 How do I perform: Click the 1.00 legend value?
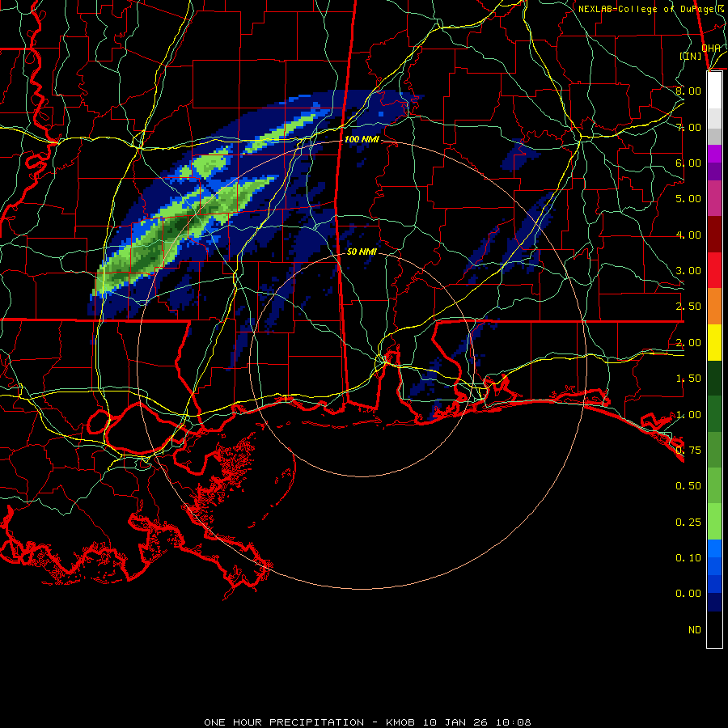688,415
